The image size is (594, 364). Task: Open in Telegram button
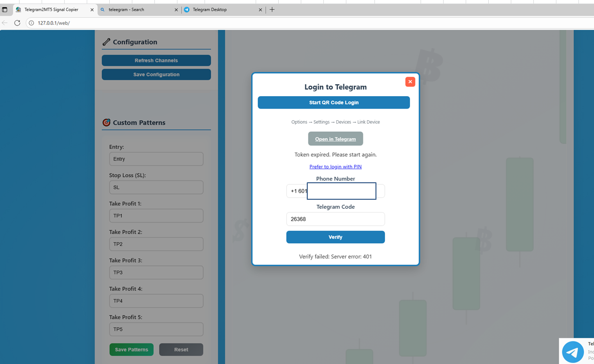pyautogui.click(x=335, y=139)
